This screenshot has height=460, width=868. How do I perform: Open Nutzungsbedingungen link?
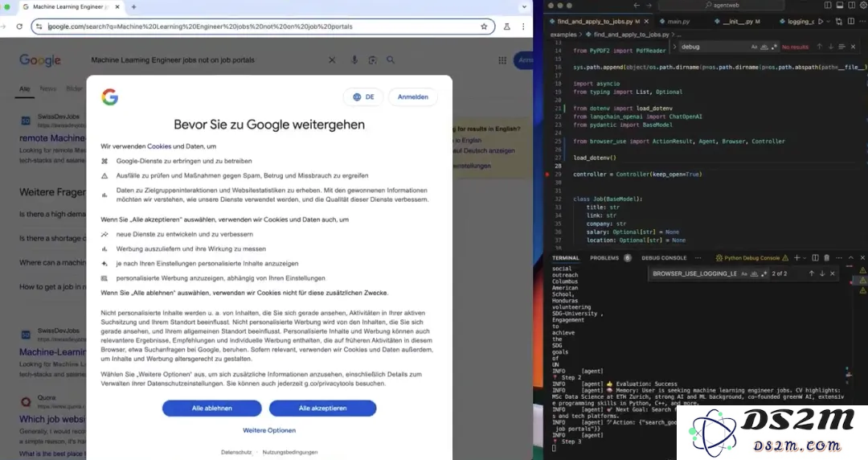[x=290, y=452]
